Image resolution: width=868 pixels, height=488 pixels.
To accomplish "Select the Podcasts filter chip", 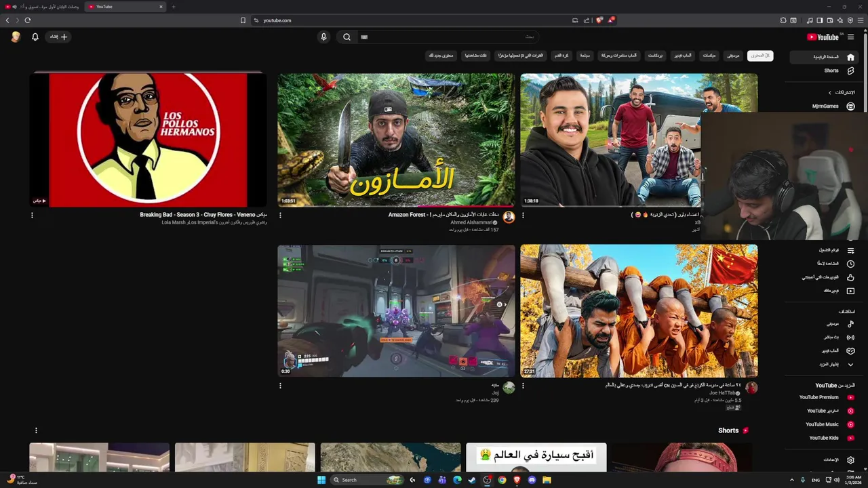I will click(x=655, y=56).
